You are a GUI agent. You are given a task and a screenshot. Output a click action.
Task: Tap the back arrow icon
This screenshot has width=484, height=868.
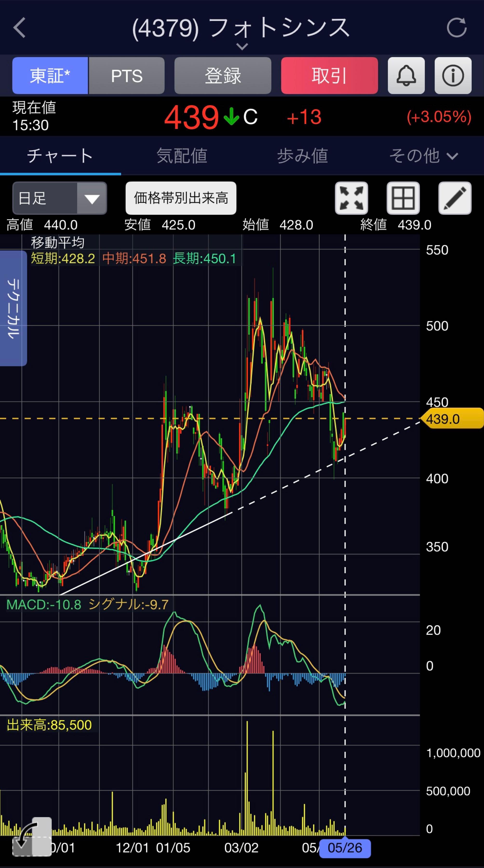tap(20, 28)
